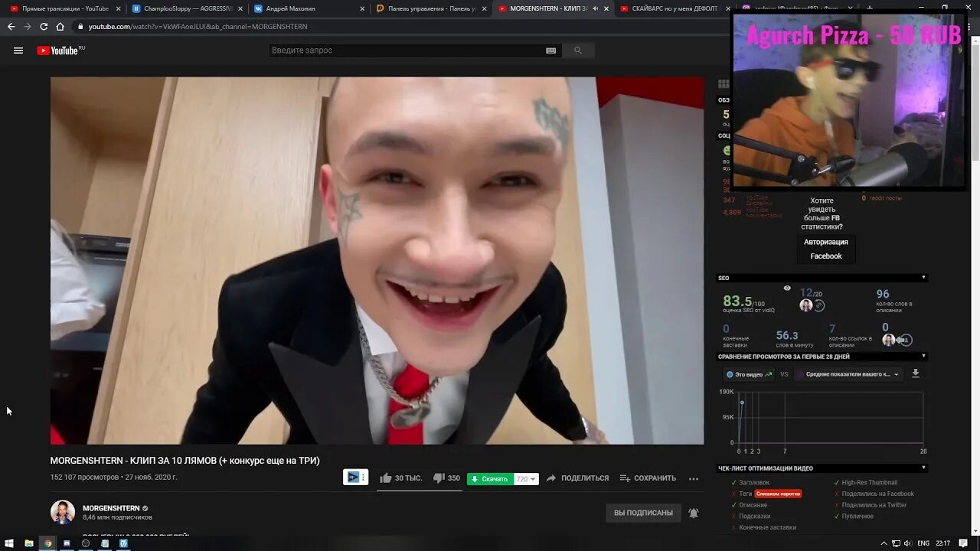Open MORGENSHTERN channel avatar
Screen dimensions: 980x551
(63, 513)
